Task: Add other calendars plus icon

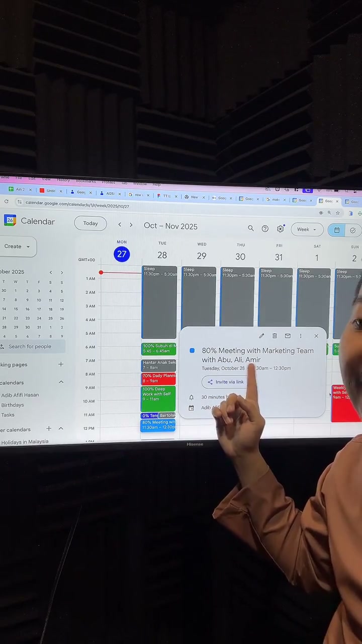Action: 49,429
